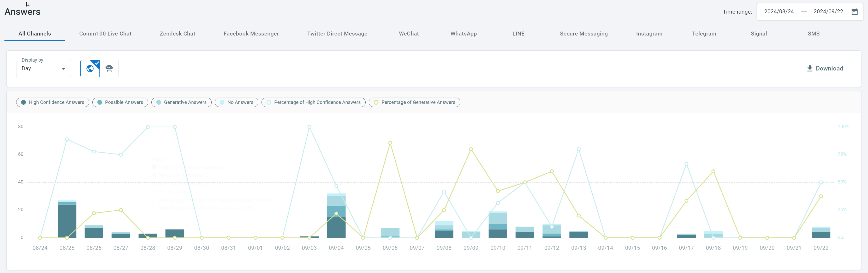Open the Facebook Messenger tab
Viewport: 868px width, 273px height.
coord(251,34)
